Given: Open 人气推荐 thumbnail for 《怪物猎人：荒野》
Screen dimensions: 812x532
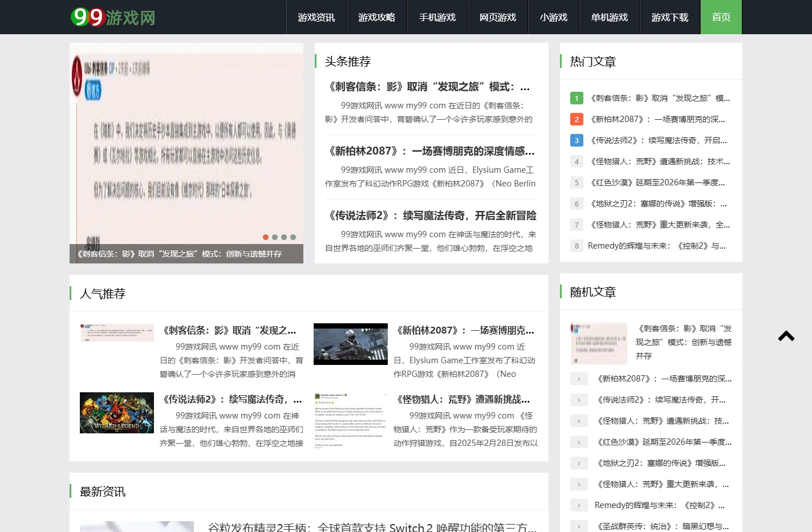Looking at the screenshot, I should [x=351, y=420].
